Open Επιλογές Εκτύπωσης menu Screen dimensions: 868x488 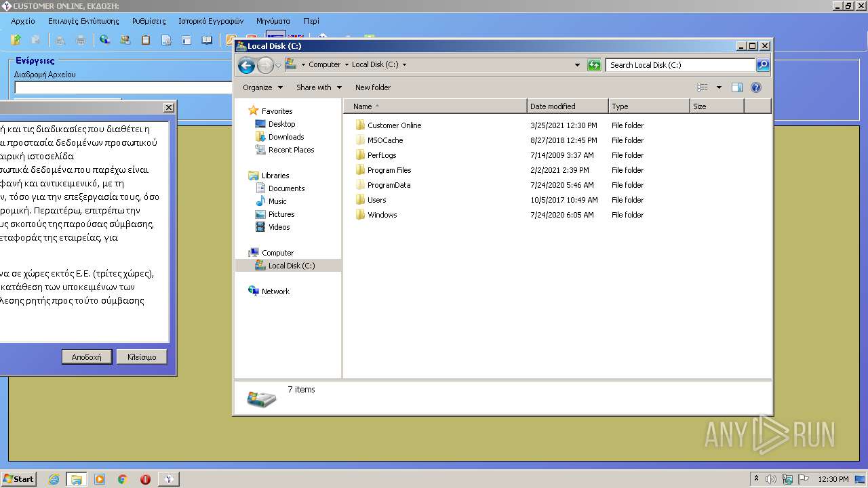(83, 21)
